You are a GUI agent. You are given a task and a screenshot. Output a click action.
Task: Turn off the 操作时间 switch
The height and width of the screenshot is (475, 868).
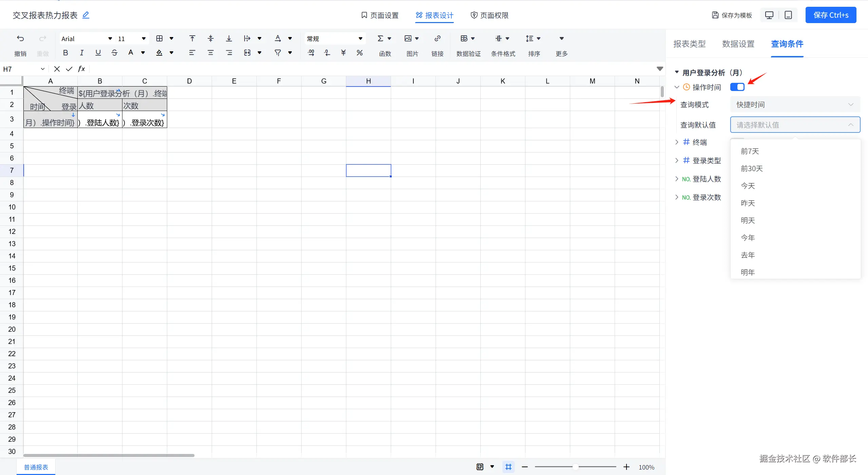[737, 87]
